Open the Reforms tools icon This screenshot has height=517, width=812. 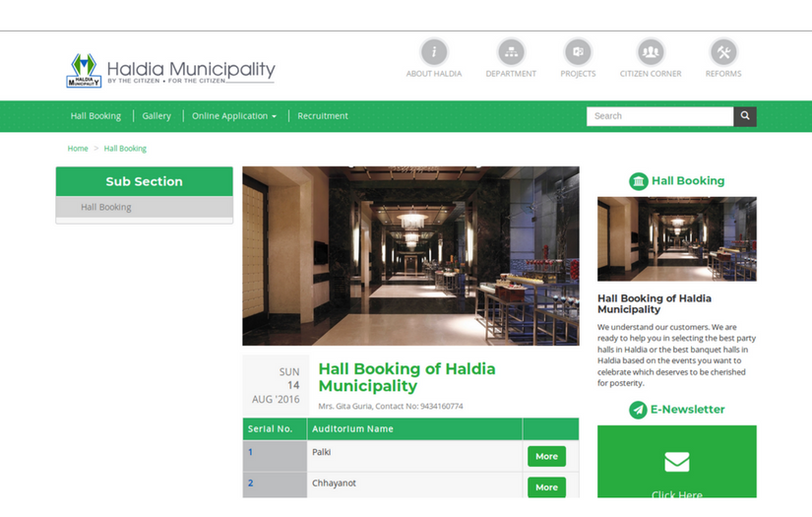tap(723, 52)
